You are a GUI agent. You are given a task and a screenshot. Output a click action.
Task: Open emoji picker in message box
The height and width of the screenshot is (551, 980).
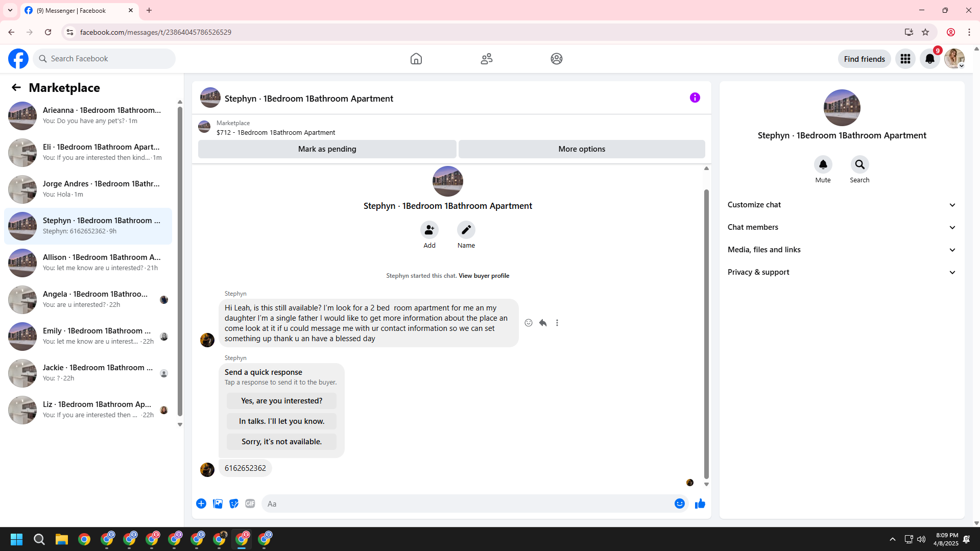click(680, 504)
